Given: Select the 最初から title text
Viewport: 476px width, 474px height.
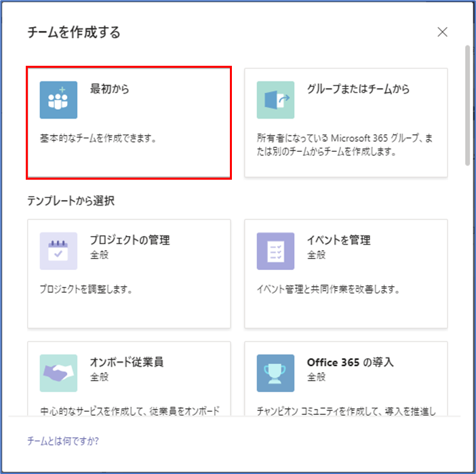Looking at the screenshot, I should (x=109, y=89).
